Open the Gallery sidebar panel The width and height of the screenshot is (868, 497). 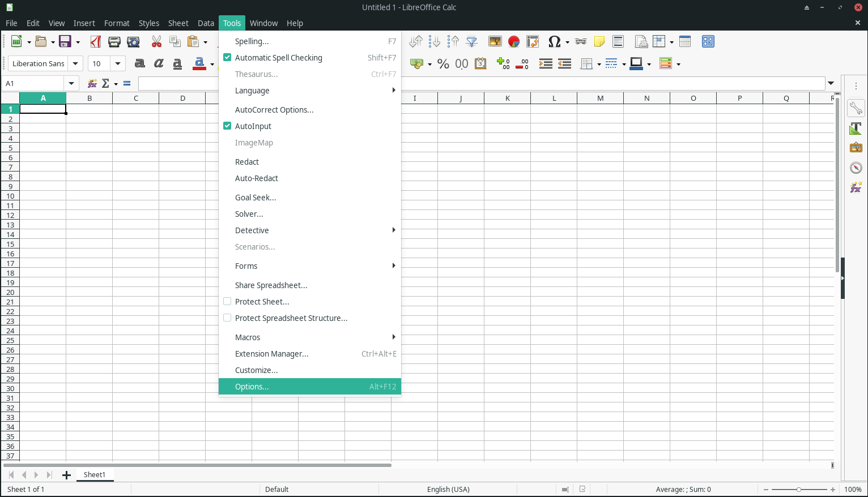click(x=856, y=147)
